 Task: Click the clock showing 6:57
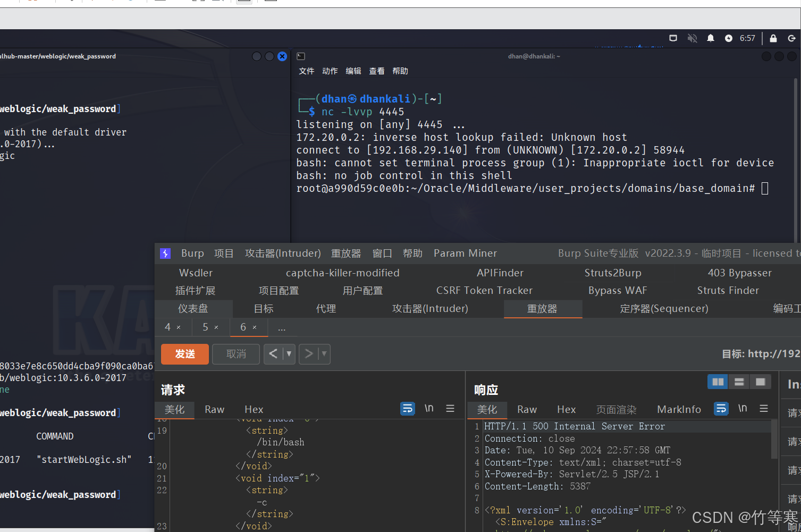(747, 38)
